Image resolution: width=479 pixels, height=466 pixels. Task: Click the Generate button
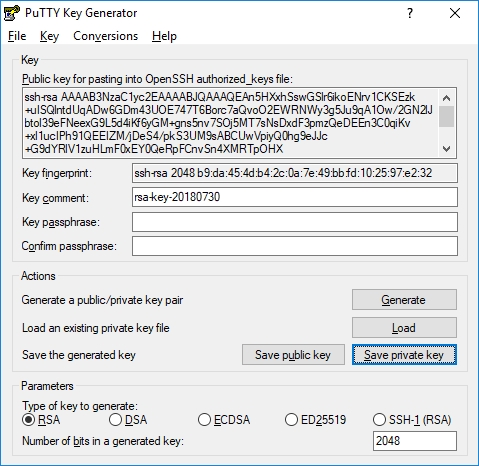(404, 300)
